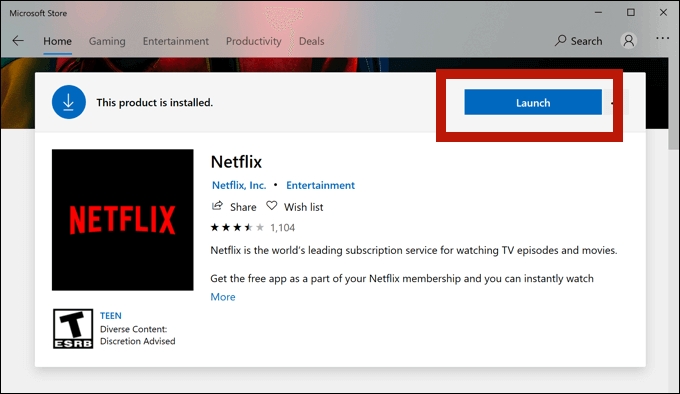Open the See more ellipsis menu

662,38
